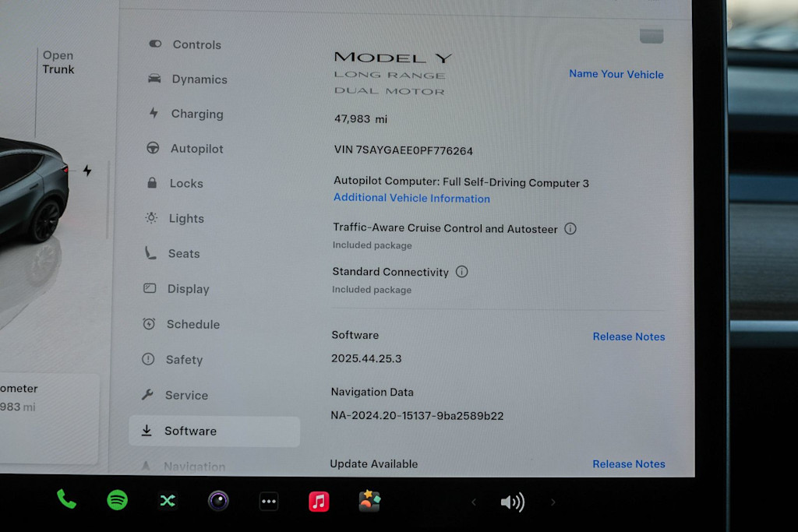The height and width of the screenshot is (532, 798).
Task: Tap the software version 2025.44.25.3
Action: tap(366, 358)
